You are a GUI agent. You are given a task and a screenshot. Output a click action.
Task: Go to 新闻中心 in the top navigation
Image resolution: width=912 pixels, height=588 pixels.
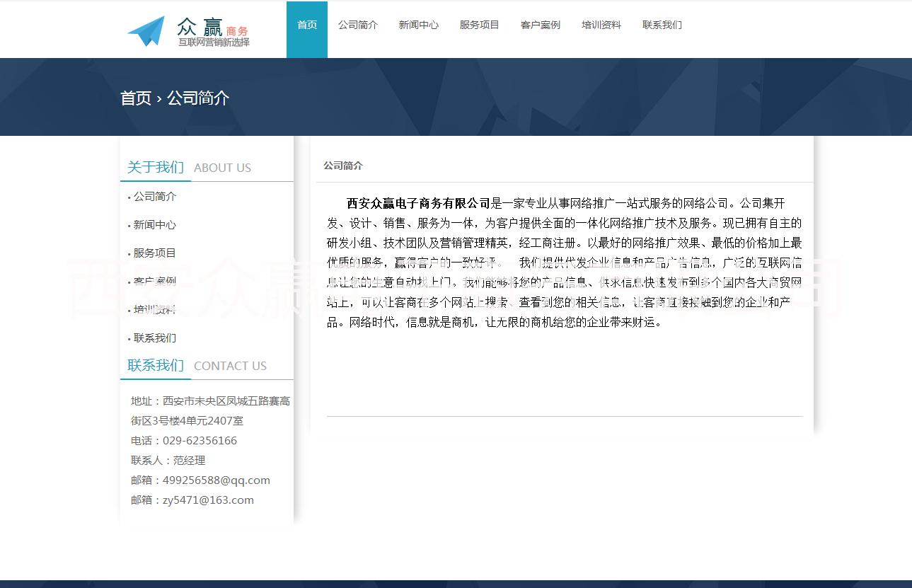tap(419, 25)
